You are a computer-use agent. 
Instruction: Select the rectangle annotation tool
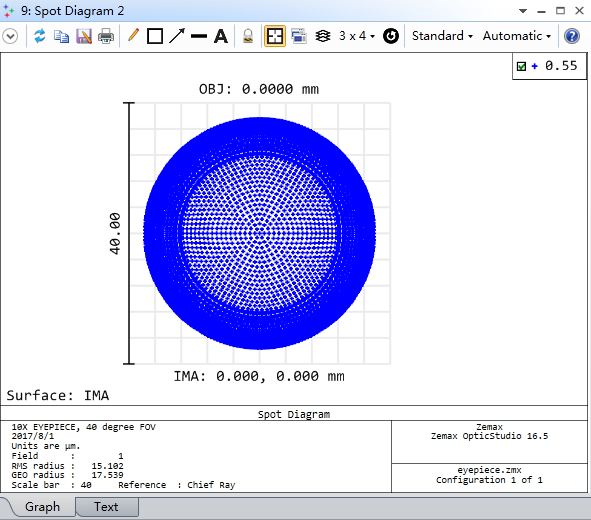(x=155, y=37)
